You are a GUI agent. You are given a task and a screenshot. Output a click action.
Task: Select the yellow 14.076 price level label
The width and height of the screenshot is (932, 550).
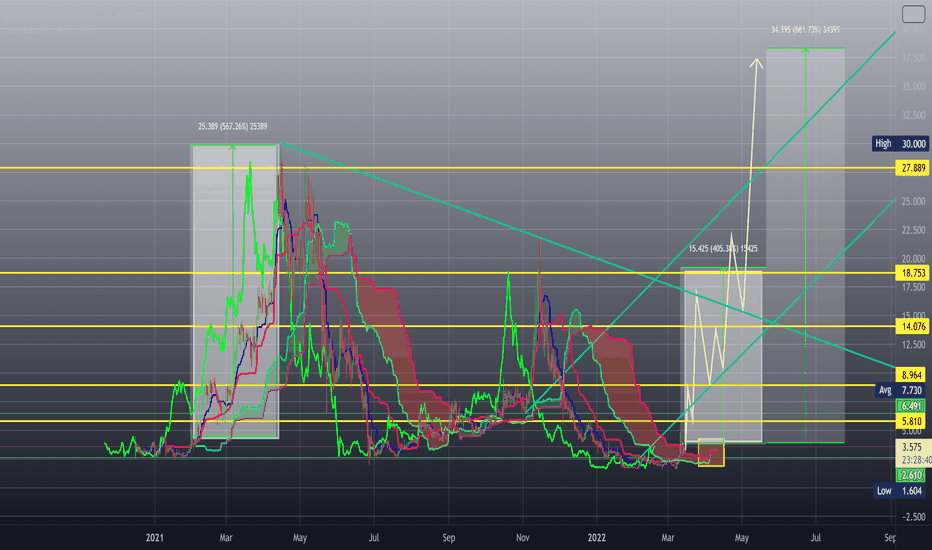912,326
